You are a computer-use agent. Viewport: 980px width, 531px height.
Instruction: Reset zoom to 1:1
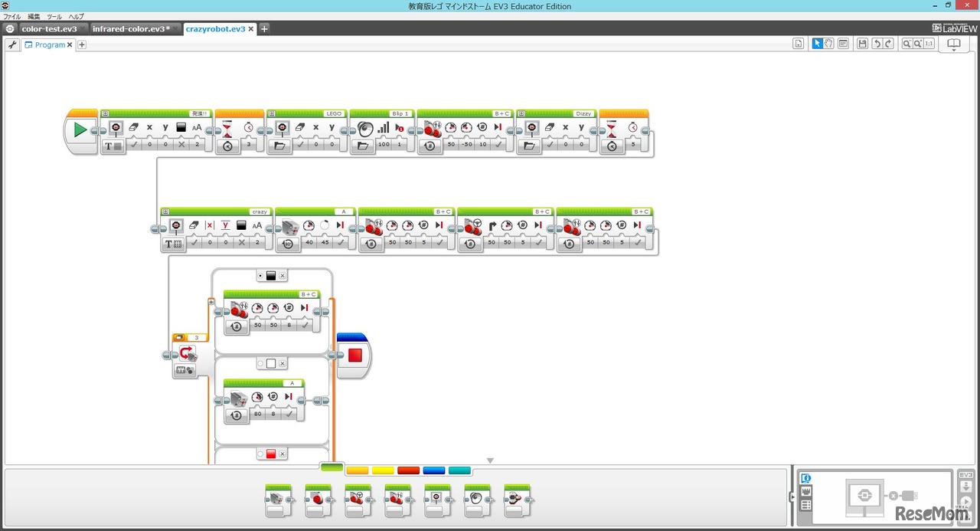(x=929, y=44)
